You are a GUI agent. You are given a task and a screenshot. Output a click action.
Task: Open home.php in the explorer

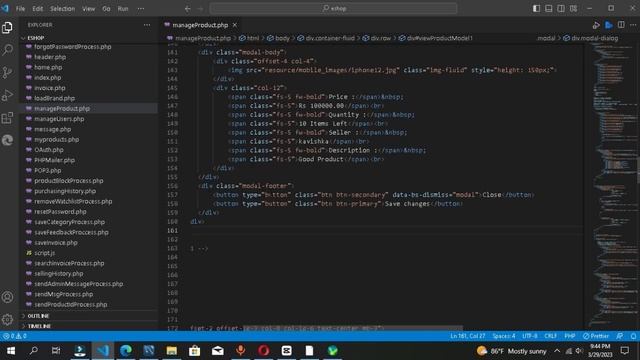[48, 67]
